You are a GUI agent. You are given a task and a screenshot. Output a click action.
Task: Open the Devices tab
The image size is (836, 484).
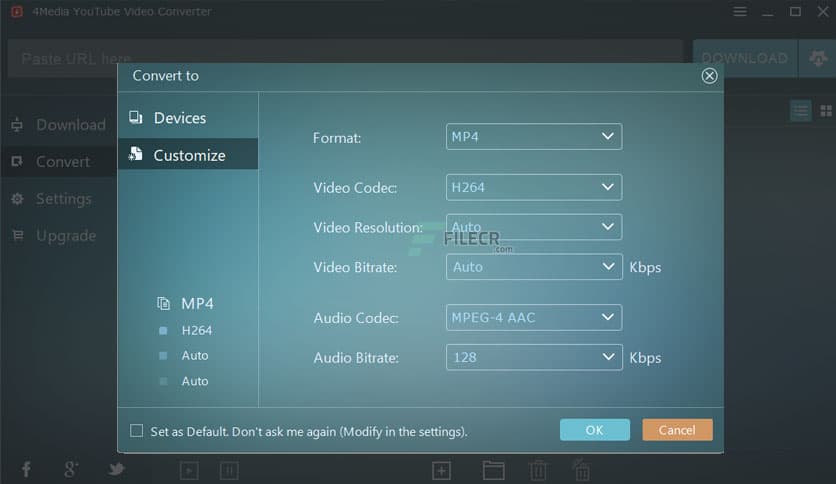(x=188, y=118)
